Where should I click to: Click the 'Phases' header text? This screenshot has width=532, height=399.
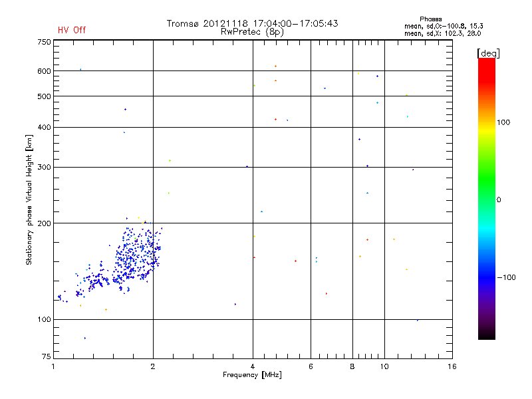430,19
